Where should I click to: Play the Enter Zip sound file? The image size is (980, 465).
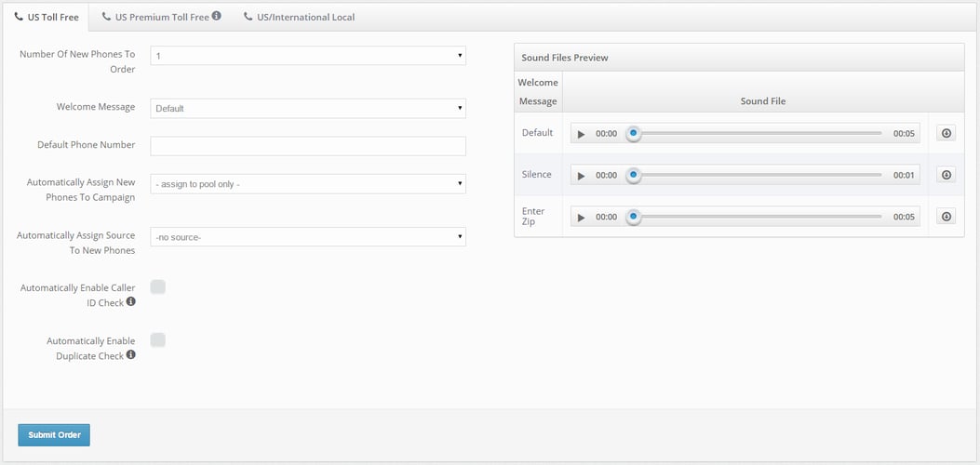point(582,218)
